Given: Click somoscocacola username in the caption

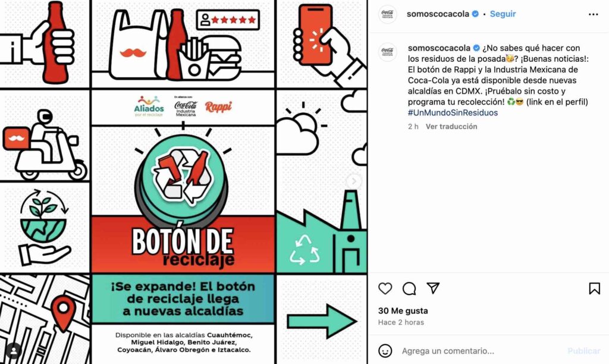Looking at the screenshot, I should click(x=439, y=48).
